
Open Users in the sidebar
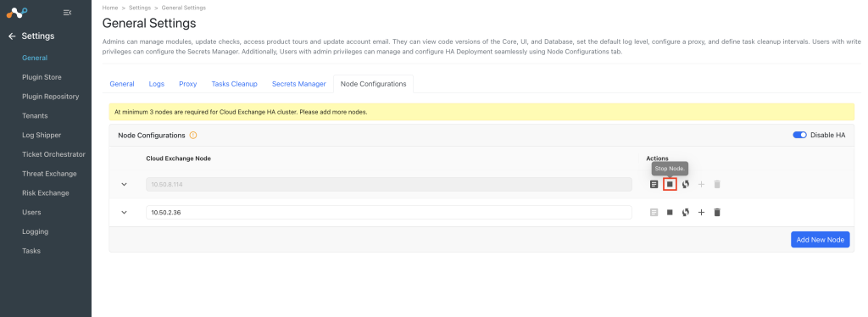pos(31,213)
